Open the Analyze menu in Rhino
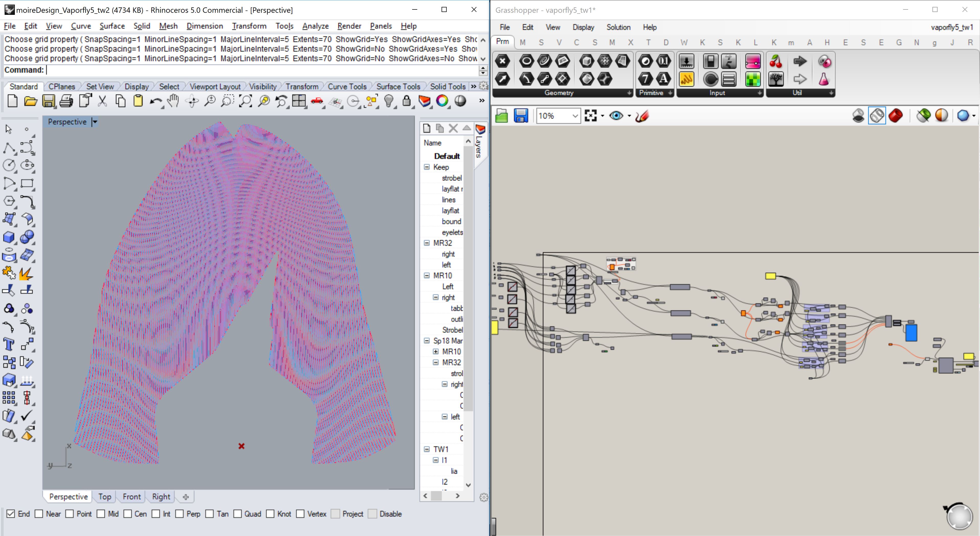This screenshot has height=536, width=980. (x=315, y=26)
